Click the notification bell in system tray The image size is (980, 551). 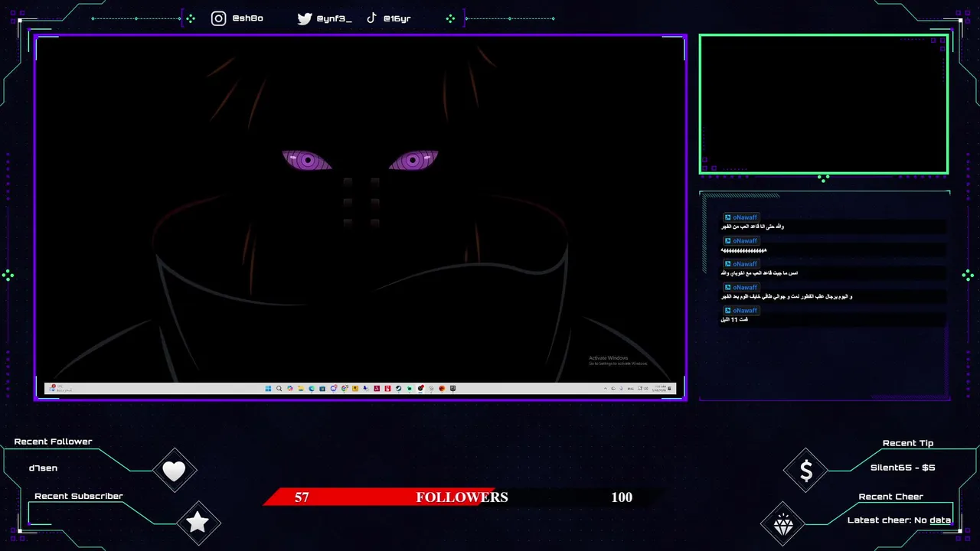[x=670, y=389]
